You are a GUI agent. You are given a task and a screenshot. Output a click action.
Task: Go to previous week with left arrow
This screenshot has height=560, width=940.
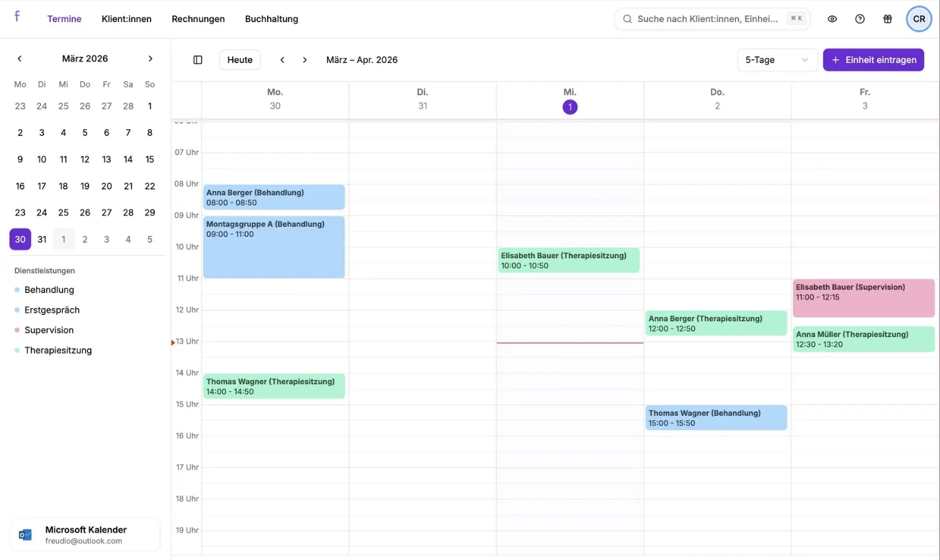[282, 60]
